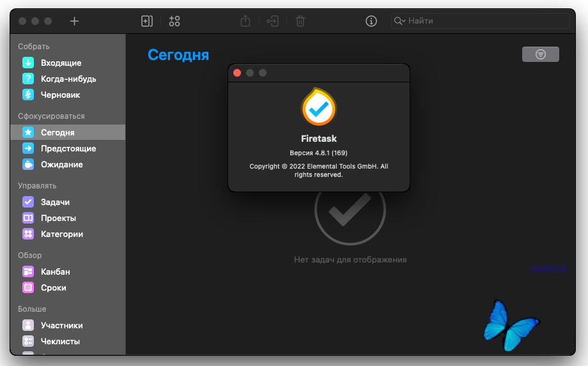Click the Firetask app logo
This screenshot has width=588, height=366.
tap(319, 107)
